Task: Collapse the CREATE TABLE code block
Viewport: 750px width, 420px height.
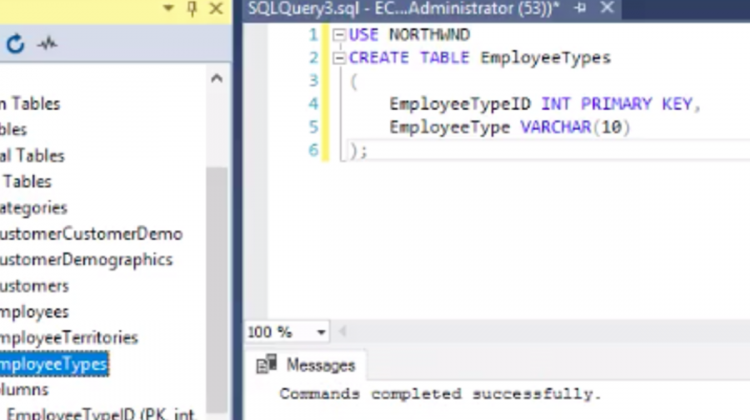Action: click(x=338, y=58)
